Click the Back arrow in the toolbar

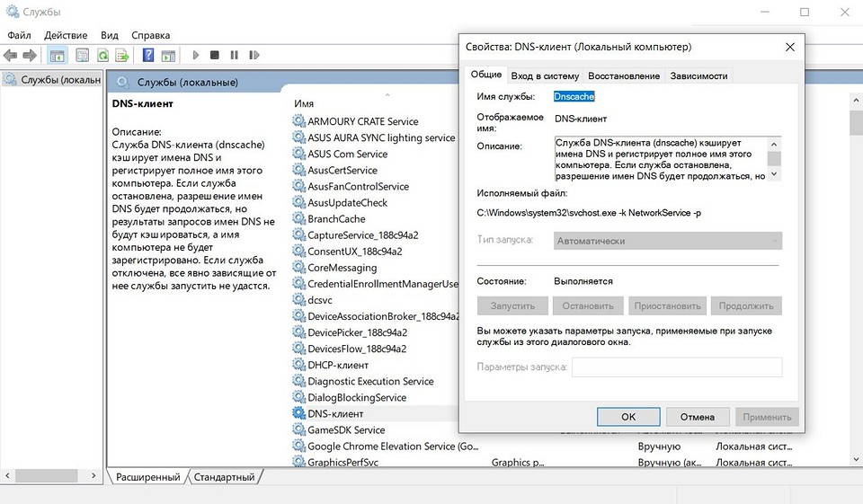pyautogui.click(x=13, y=55)
